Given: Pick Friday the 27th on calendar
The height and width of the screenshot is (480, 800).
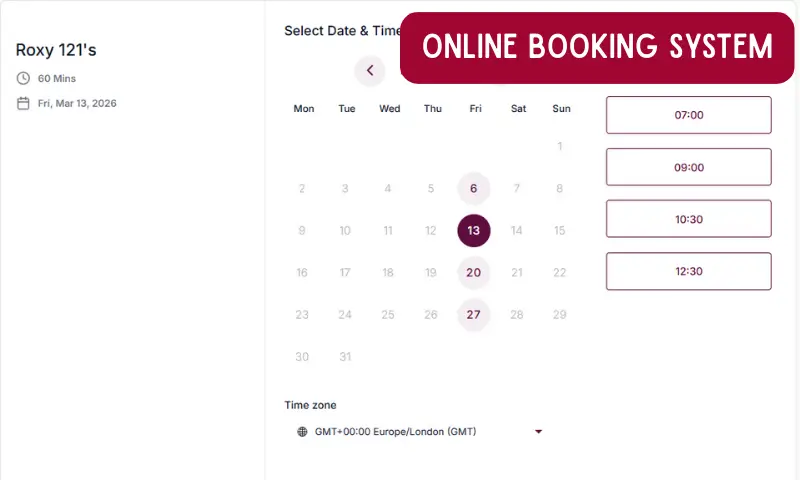Looking at the screenshot, I should (x=474, y=314).
